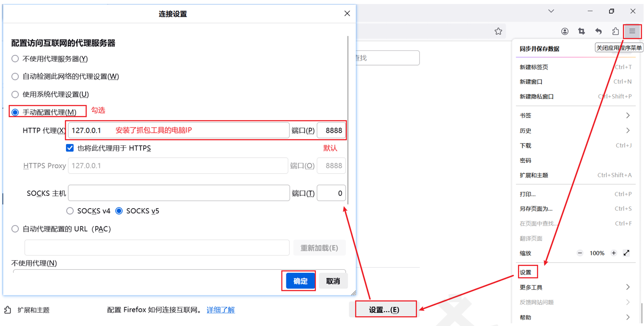Expand the 书签 bookmarks submenu
Screen dimensions: 644x326
(x=575, y=116)
